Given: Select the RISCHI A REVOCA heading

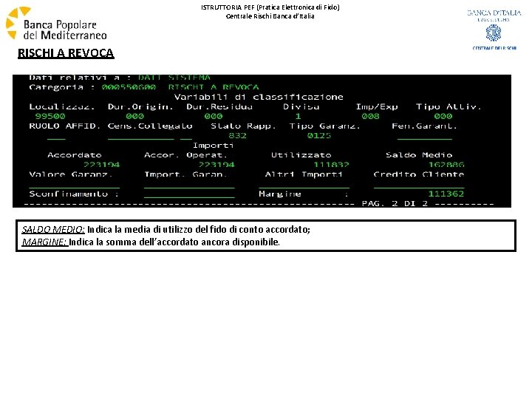Looking at the screenshot, I should click(66, 53).
